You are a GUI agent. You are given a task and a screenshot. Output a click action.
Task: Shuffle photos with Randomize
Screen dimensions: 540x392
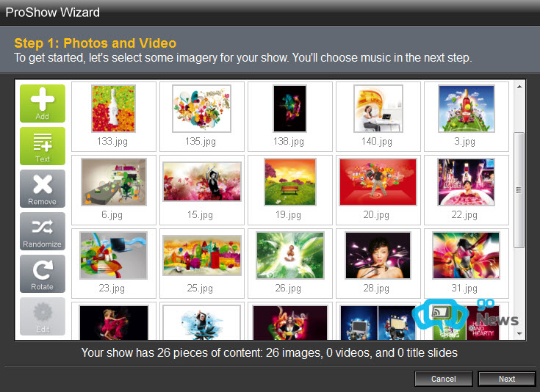[43, 231]
